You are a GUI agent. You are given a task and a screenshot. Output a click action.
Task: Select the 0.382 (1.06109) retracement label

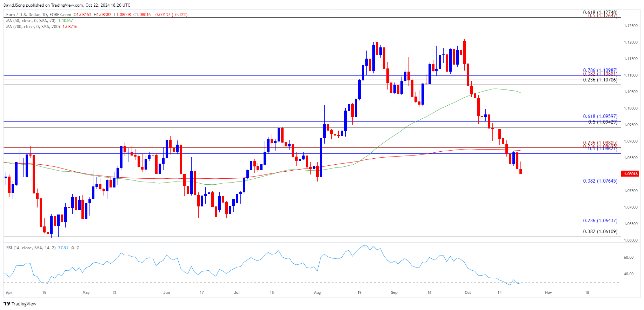coord(600,232)
